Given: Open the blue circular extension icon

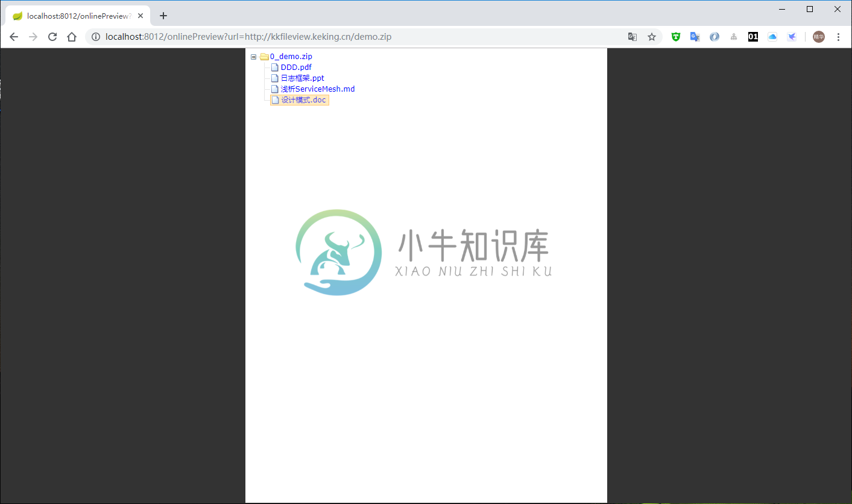Looking at the screenshot, I should click(x=715, y=37).
